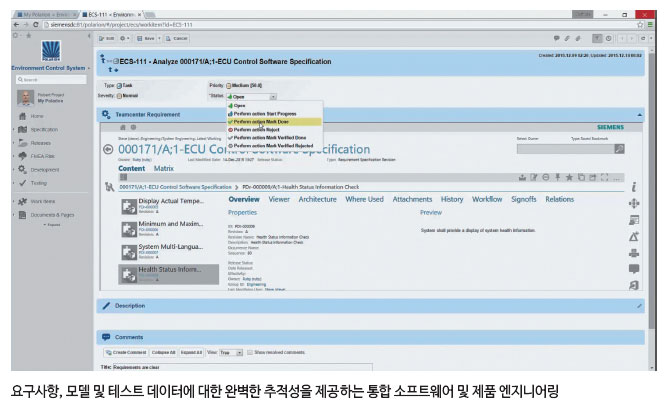The width and height of the screenshot is (668, 413).
Task: Click the Development gears icon
Action: (x=23, y=170)
